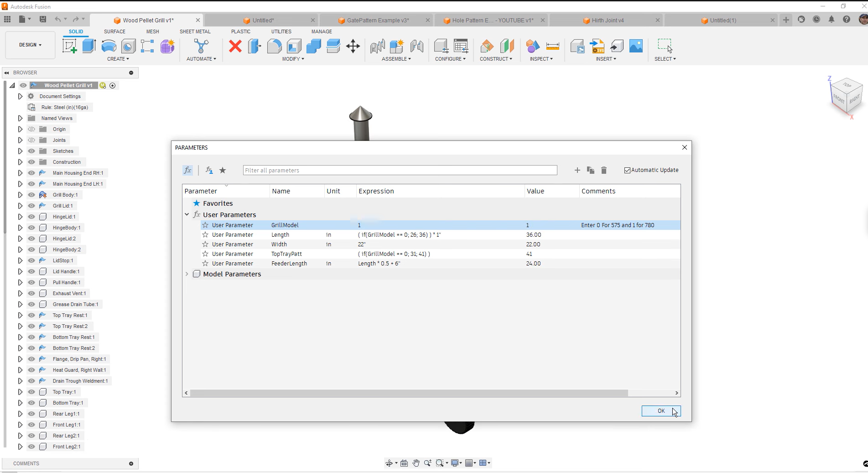
Task: Favorite the GrillModel parameter star
Action: 205,225
